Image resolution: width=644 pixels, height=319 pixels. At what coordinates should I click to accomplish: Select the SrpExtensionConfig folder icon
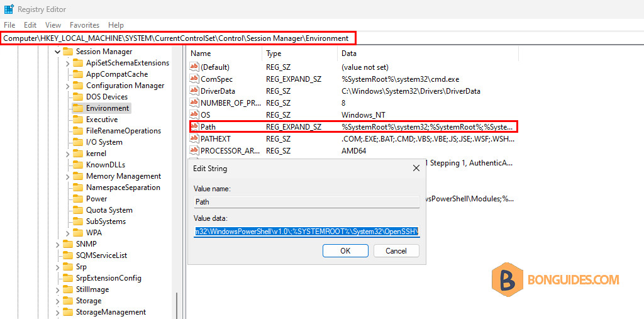point(68,278)
